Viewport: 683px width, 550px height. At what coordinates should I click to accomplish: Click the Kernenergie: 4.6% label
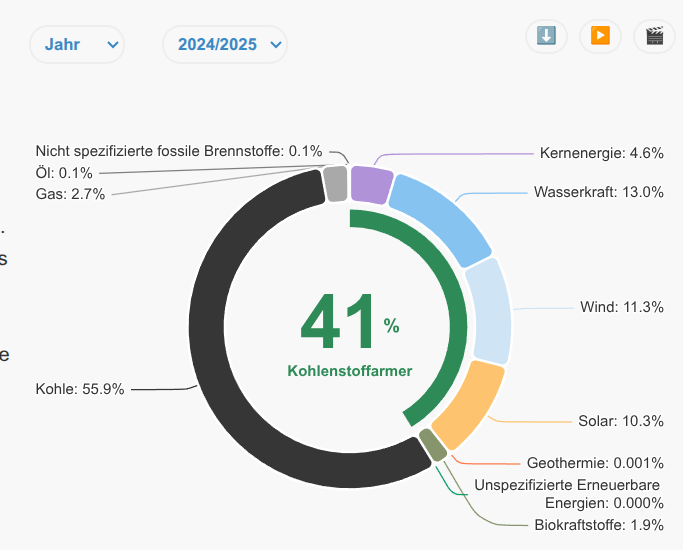(x=601, y=153)
